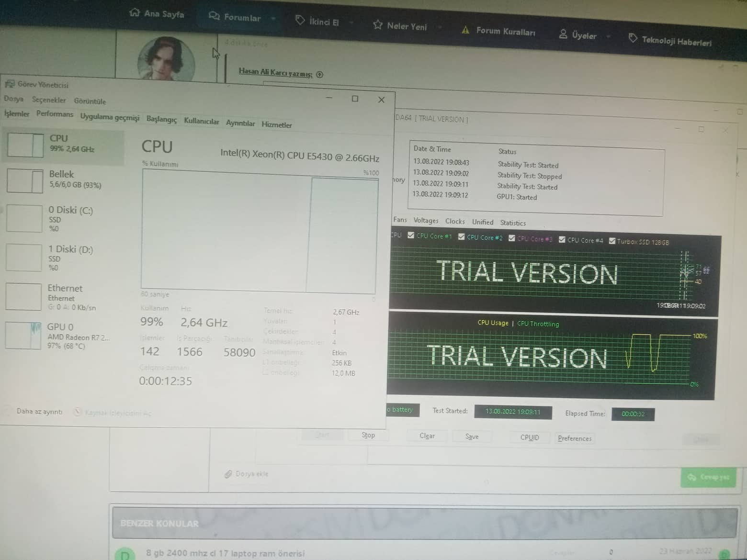The width and height of the screenshot is (747, 560).
Task: Click the person icon beside Üyeler
Action: pyautogui.click(x=563, y=34)
